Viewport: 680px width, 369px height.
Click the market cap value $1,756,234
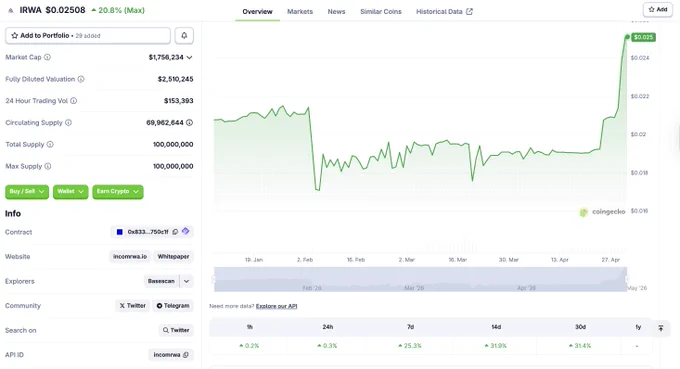[166, 57]
